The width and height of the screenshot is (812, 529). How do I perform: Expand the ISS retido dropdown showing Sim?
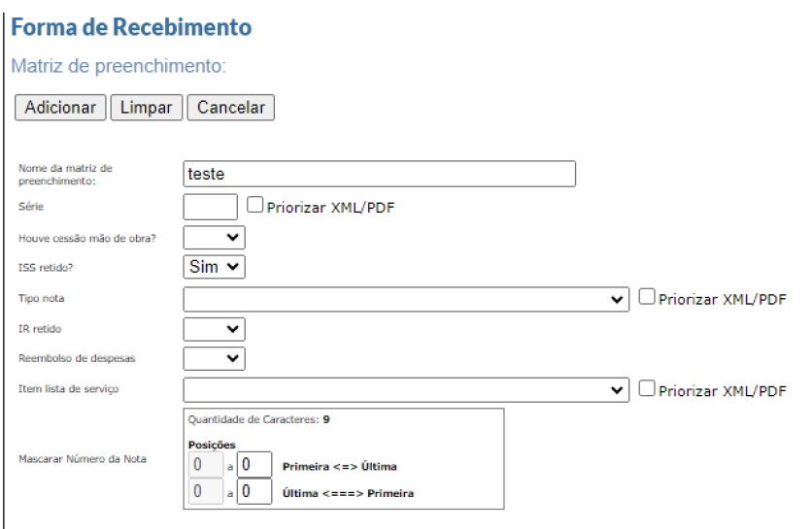point(214,267)
